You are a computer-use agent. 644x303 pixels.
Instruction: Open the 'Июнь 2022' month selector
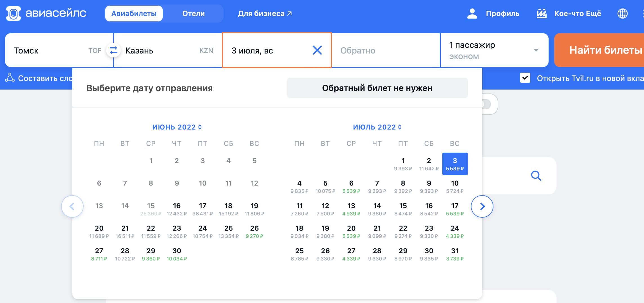[x=177, y=127]
